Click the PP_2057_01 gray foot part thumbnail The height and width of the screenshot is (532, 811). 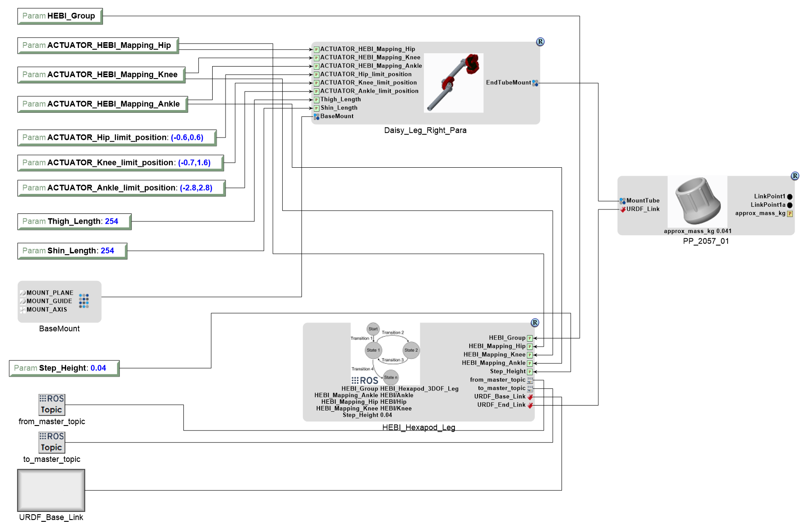tap(697, 202)
